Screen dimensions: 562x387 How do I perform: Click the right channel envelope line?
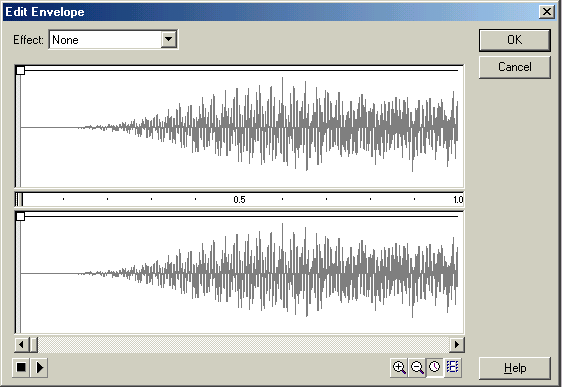pos(241,216)
